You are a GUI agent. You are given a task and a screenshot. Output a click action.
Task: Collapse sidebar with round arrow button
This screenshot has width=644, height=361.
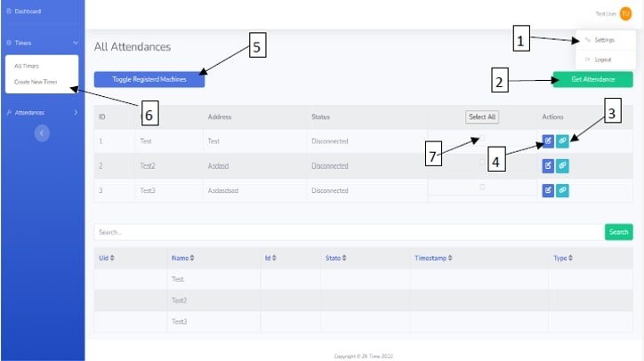tap(42, 133)
